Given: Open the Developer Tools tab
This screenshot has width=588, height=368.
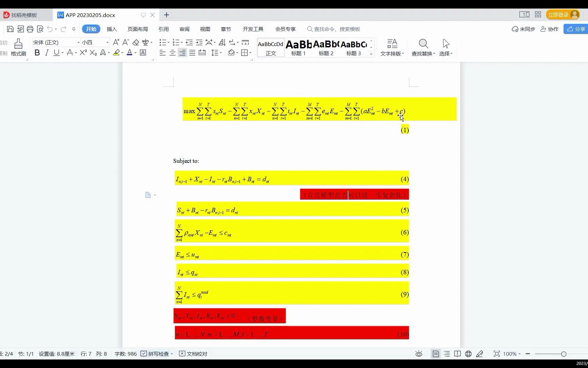Looking at the screenshot, I should 253,29.
